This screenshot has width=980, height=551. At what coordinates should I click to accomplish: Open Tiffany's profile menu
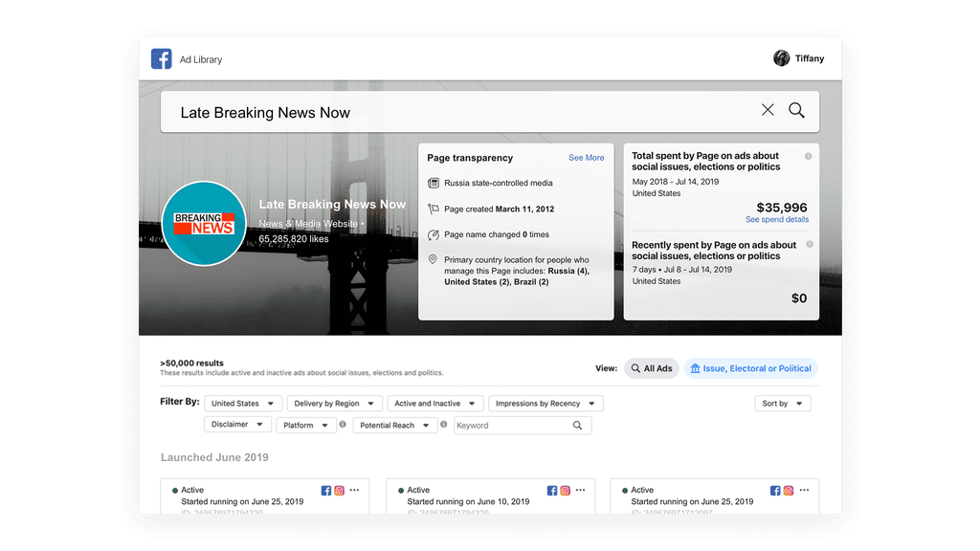(x=798, y=58)
